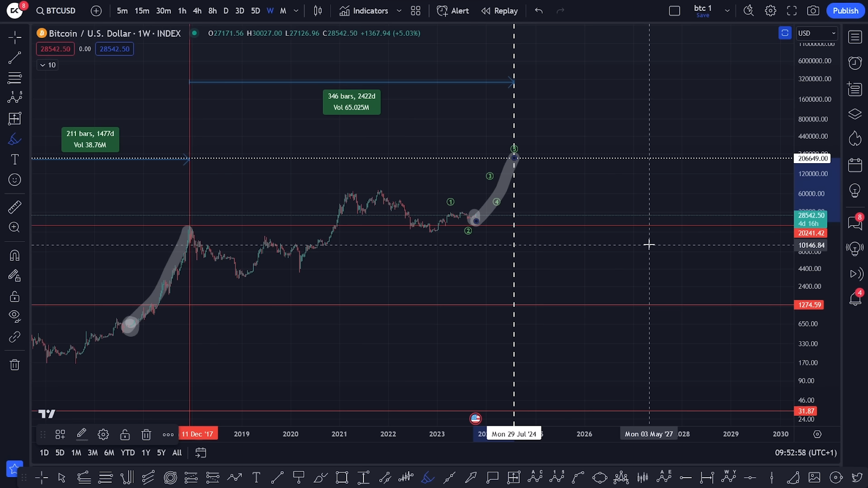Open candlestick chart type selector
868x488 pixels.
tap(318, 11)
